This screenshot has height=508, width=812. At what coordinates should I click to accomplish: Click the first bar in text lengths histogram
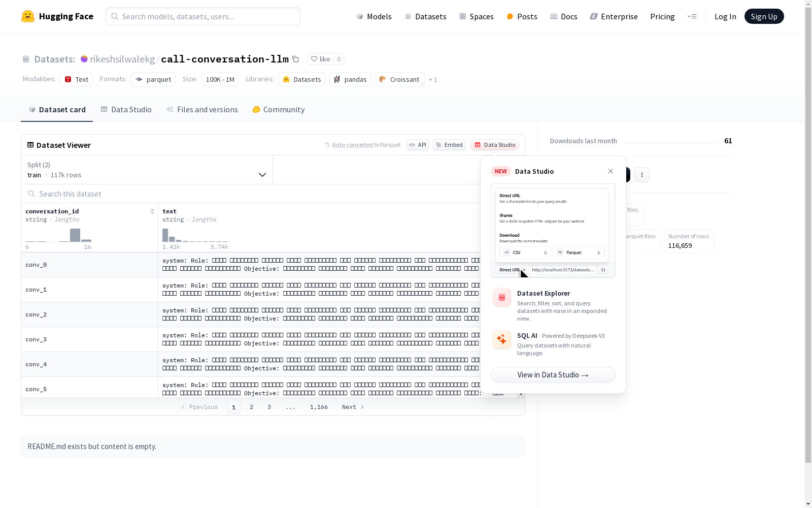(165, 235)
